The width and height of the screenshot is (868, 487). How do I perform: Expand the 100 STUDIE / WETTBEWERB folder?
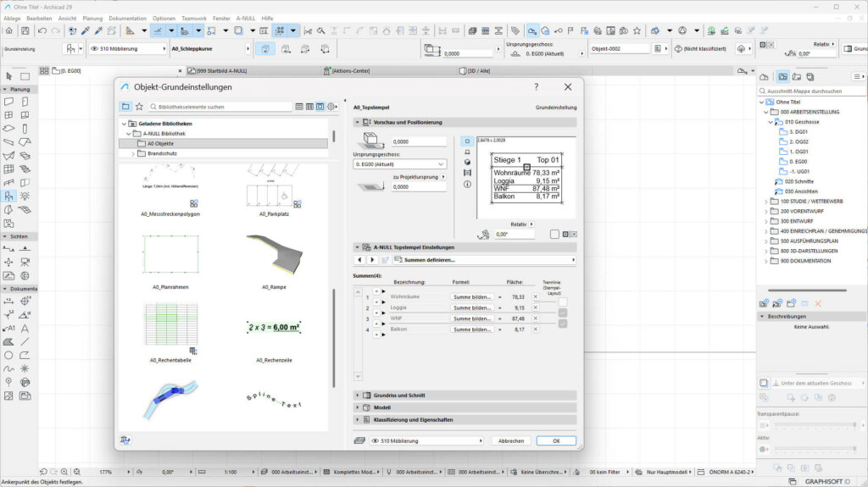(x=766, y=202)
